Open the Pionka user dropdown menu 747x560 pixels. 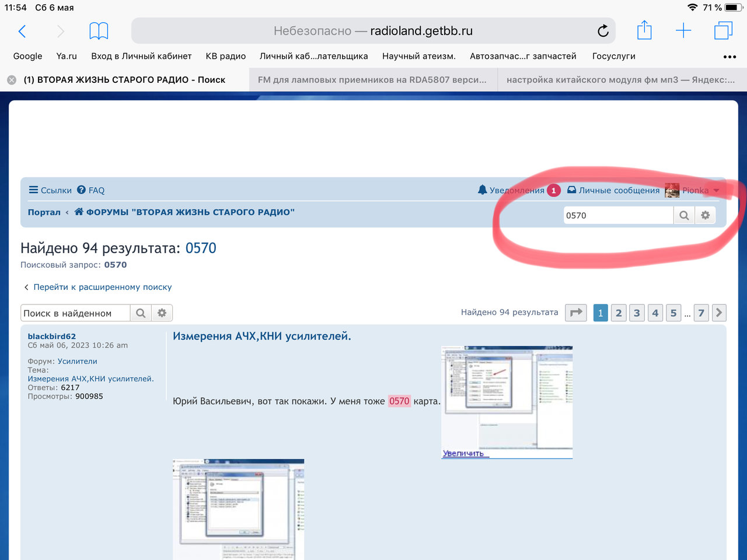pyautogui.click(x=696, y=190)
